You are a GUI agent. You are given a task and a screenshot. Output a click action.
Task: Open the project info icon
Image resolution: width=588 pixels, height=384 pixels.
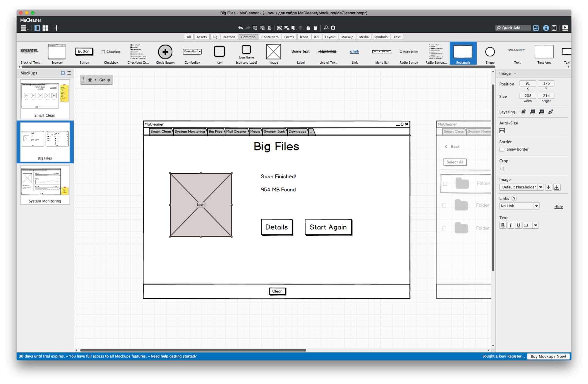tap(546, 28)
